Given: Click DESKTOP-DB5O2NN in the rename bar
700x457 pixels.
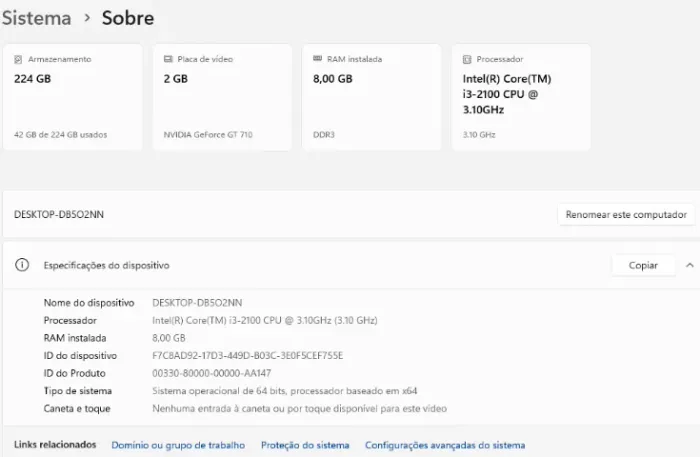Looking at the screenshot, I should (59, 215).
